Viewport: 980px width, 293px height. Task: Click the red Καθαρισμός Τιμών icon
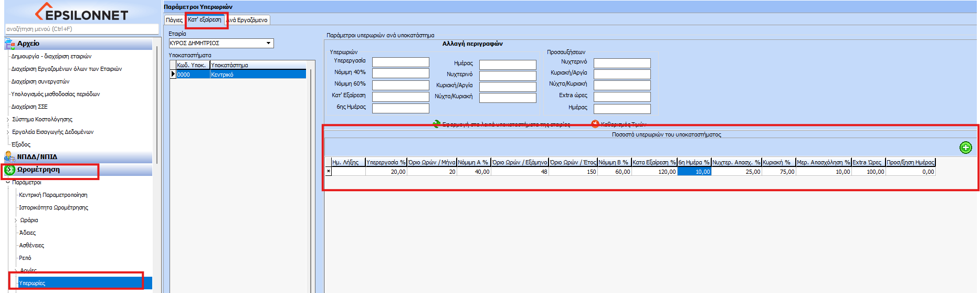(x=595, y=124)
